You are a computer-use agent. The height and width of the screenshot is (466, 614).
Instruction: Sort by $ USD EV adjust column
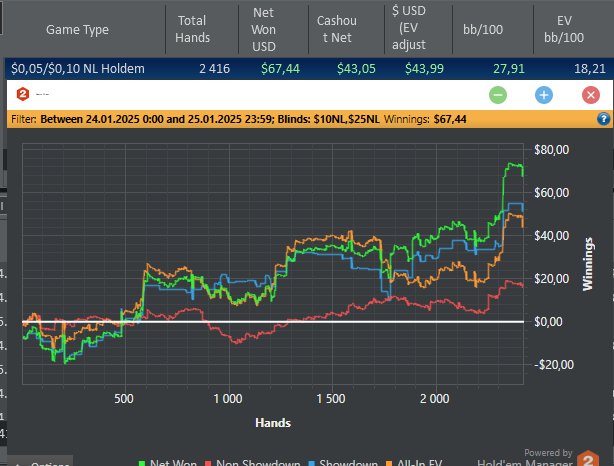409,28
